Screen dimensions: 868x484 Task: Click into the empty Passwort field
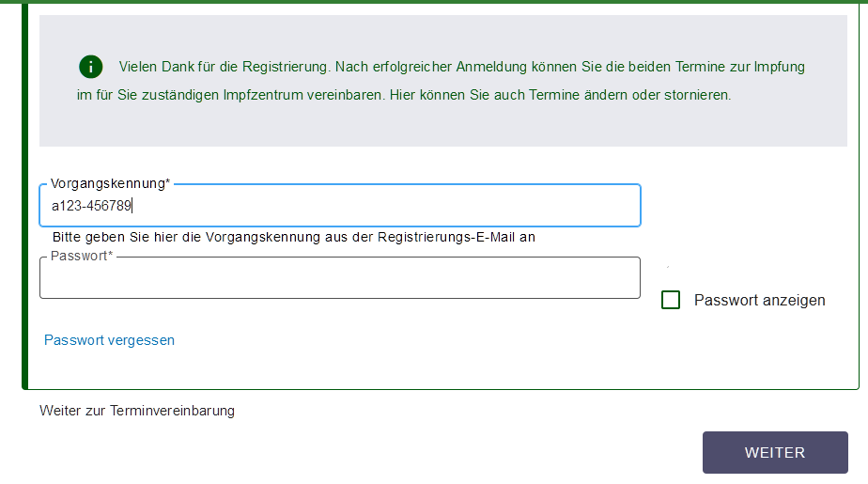tap(340, 277)
